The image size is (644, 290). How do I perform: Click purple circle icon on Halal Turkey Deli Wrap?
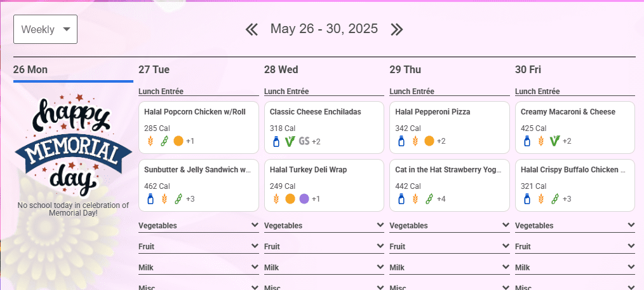coord(304,198)
